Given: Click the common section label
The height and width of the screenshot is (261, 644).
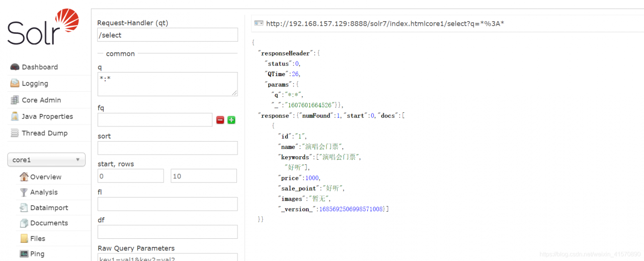Looking at the screenshot, I should (x=120, y=53).
